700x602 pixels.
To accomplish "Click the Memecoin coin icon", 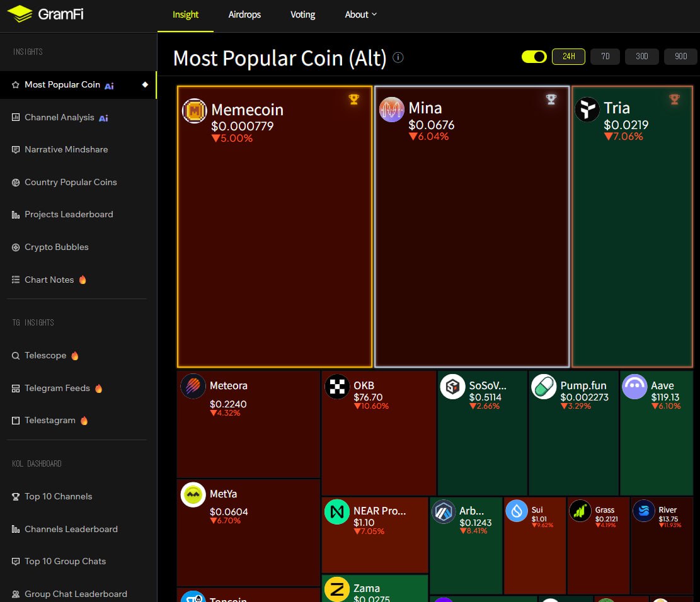I will pyautogui.click(x=195, y=111).
